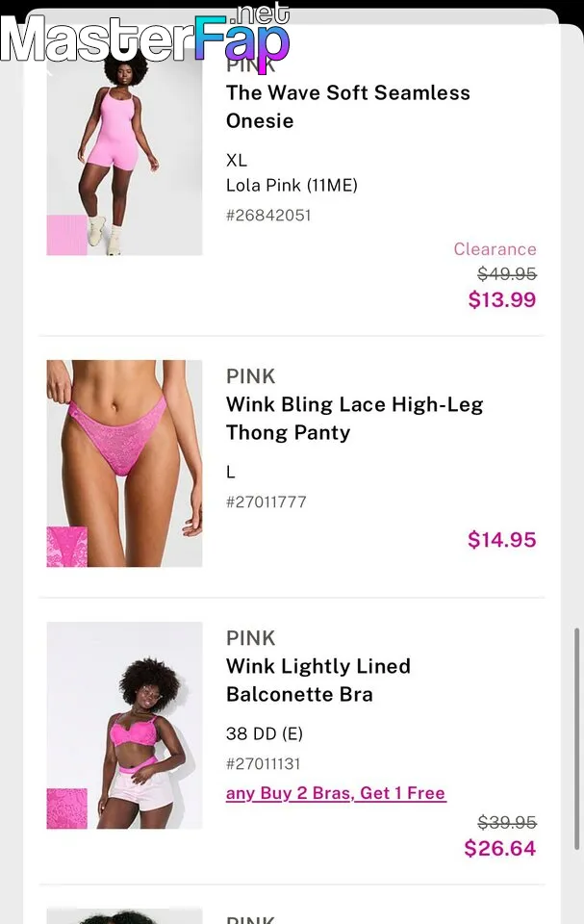Click item number #26842051
The width and height of the screenshot is (584, 924).
click(268, 215)
